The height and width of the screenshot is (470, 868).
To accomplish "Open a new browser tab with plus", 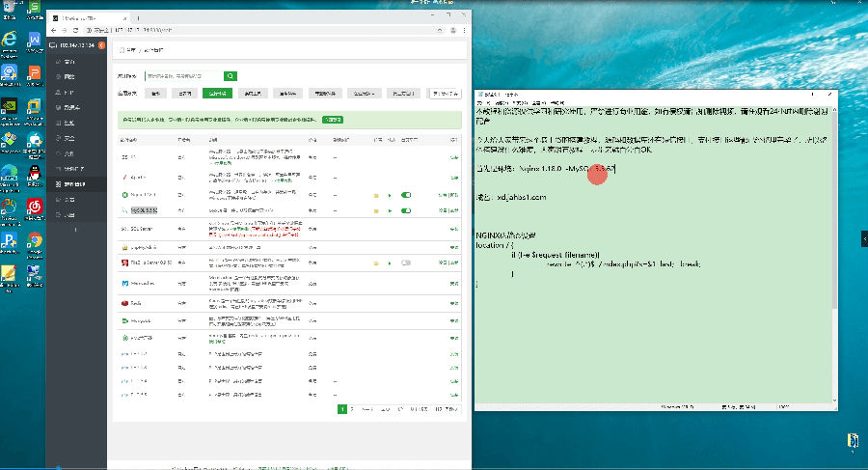I will 138,18.
